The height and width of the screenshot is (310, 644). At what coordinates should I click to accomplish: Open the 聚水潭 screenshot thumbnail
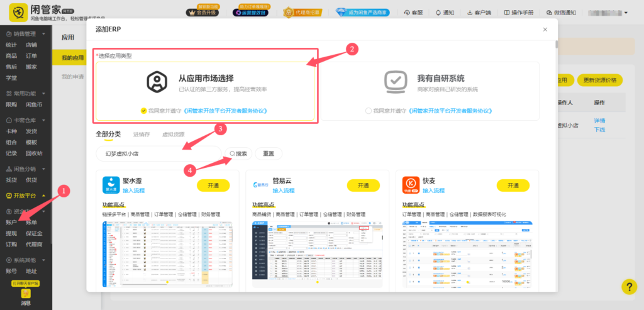[x=167, y=255]
